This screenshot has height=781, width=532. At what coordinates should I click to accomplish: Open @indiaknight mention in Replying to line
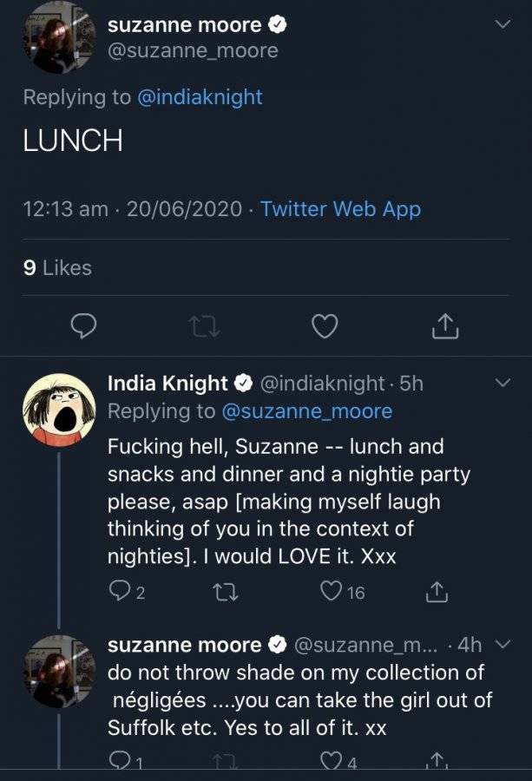tap(200, 97)
